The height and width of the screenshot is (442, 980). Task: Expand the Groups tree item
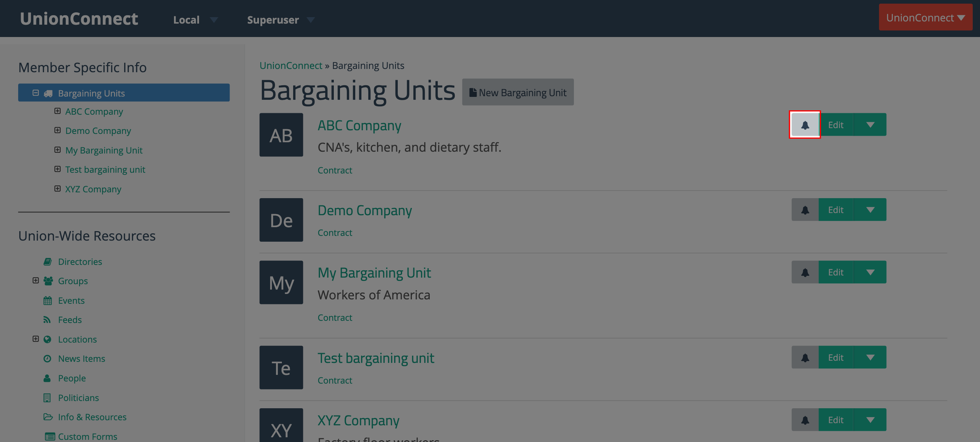pos(36,280)
